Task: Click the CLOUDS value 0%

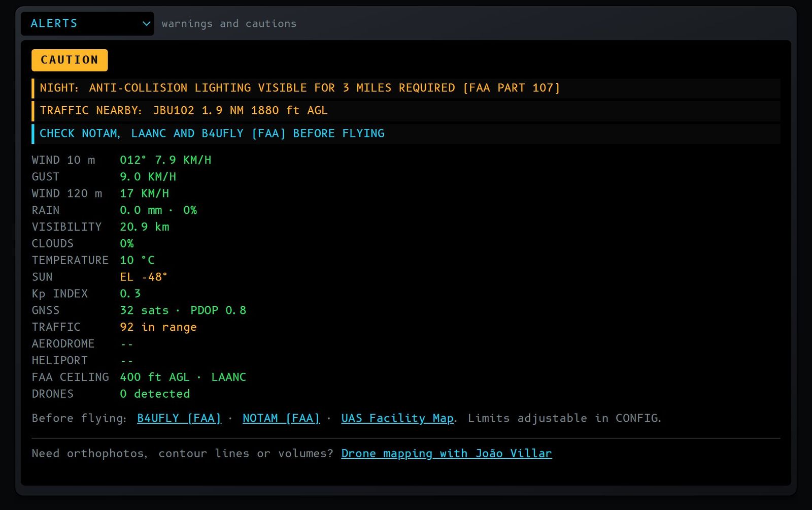Action: (x=127, y=244)
